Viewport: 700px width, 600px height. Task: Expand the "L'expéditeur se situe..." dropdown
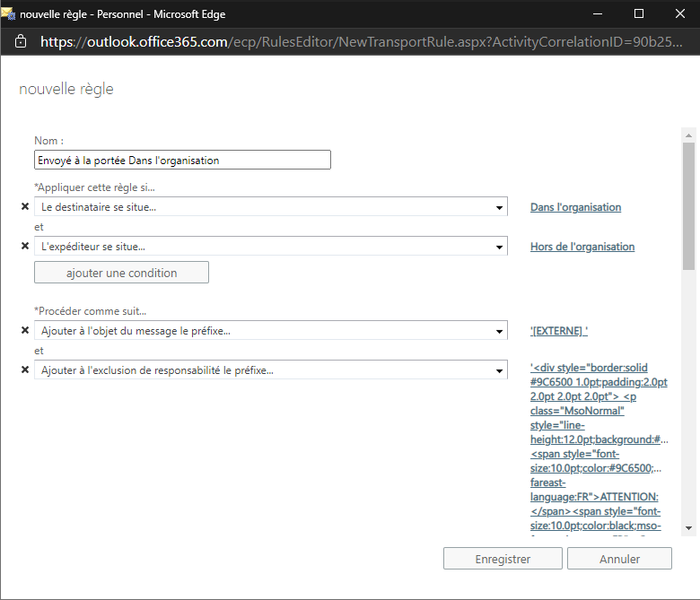point(270,247)
